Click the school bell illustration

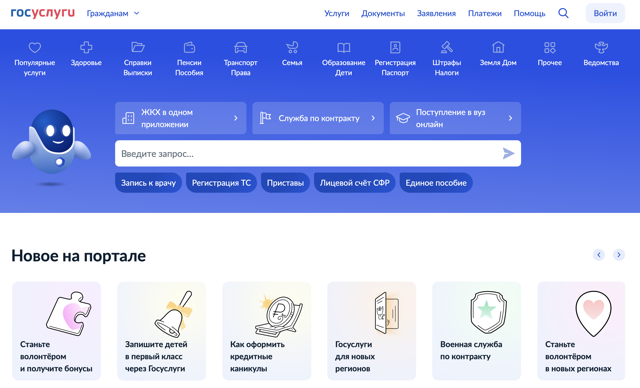173,314
